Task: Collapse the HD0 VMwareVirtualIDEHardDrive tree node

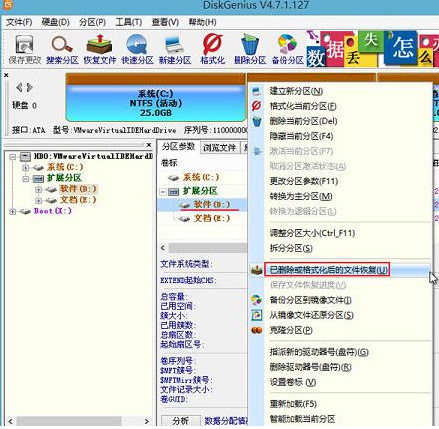Action: point(13,157)
